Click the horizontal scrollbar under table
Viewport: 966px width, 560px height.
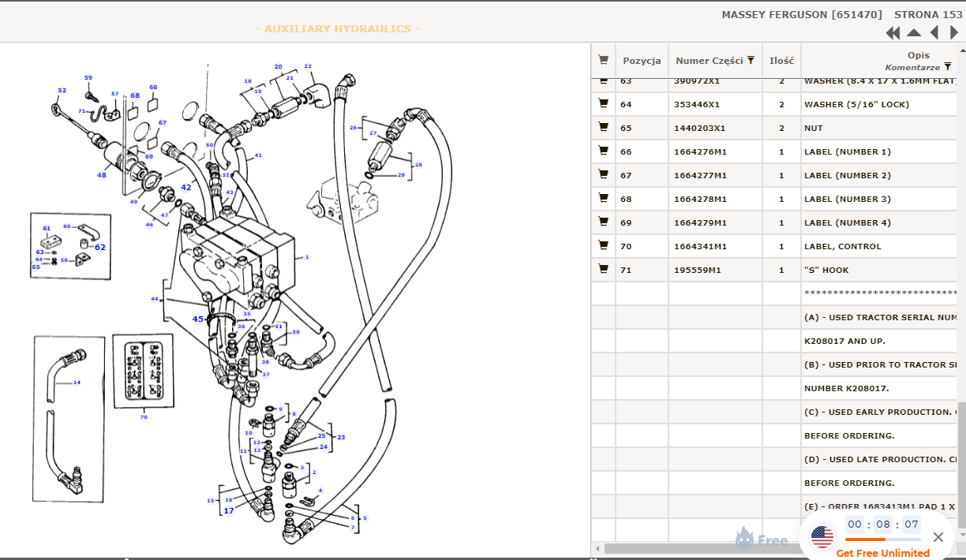[x=671, y=548]
